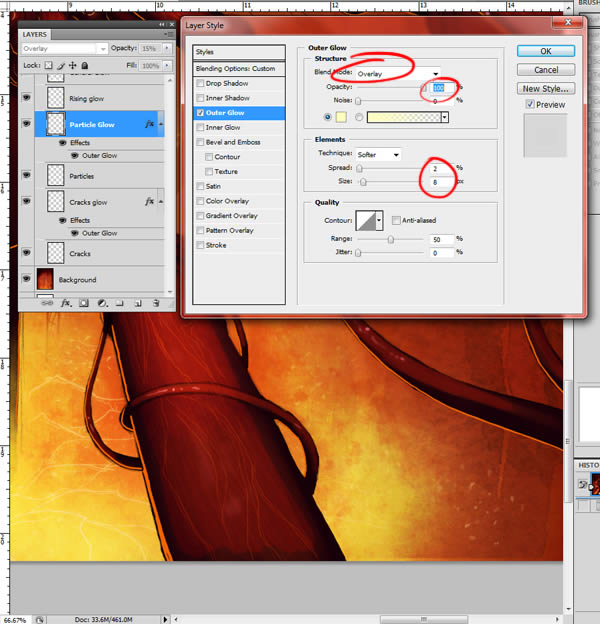Open Layers panel blend mode dropdown
The width and height of the screenshot is (600, 624).
(x=64, y=49)
